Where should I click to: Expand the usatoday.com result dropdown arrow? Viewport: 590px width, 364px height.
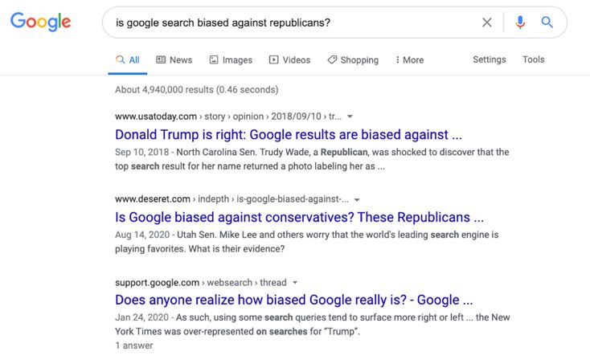point(350,117)
